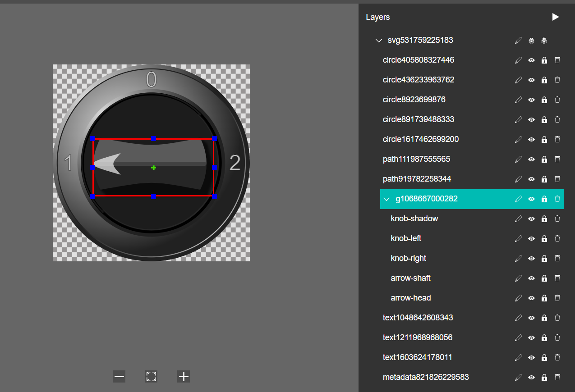Screen dimensions: 575x392
Task: Hide the arrow-shaft layer via eye icon
Action: pos(531,278)
